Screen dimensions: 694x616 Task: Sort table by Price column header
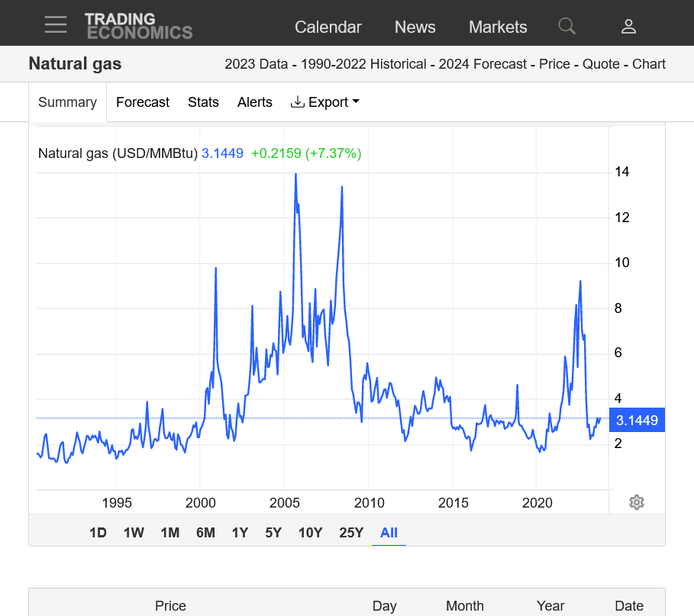(x=170, y=606)
